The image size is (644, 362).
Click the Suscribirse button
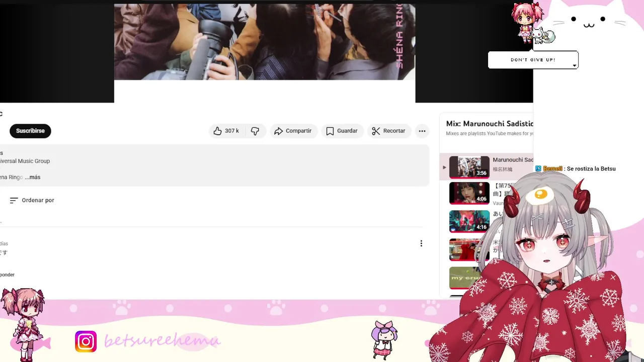click(x=30, y=131)
